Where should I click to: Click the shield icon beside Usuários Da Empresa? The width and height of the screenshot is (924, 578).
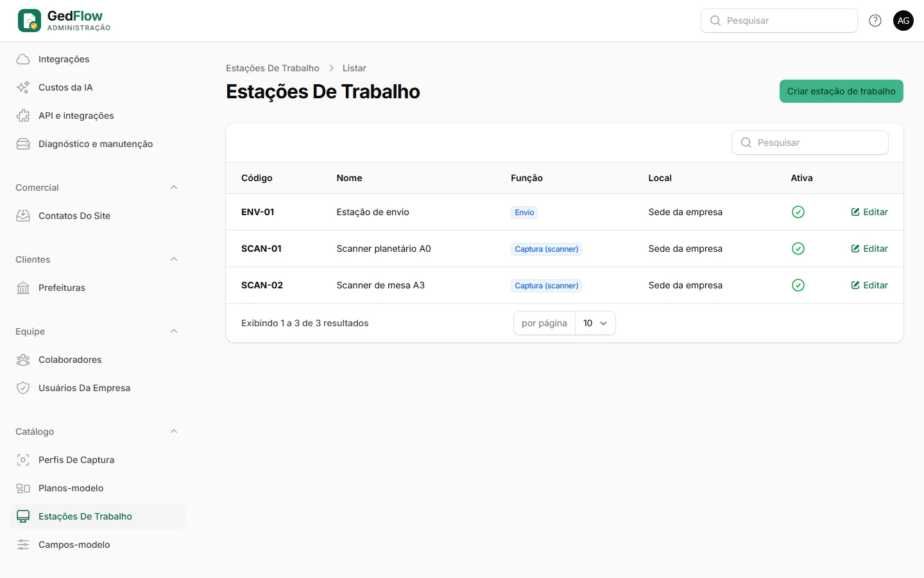coord(23,388)
